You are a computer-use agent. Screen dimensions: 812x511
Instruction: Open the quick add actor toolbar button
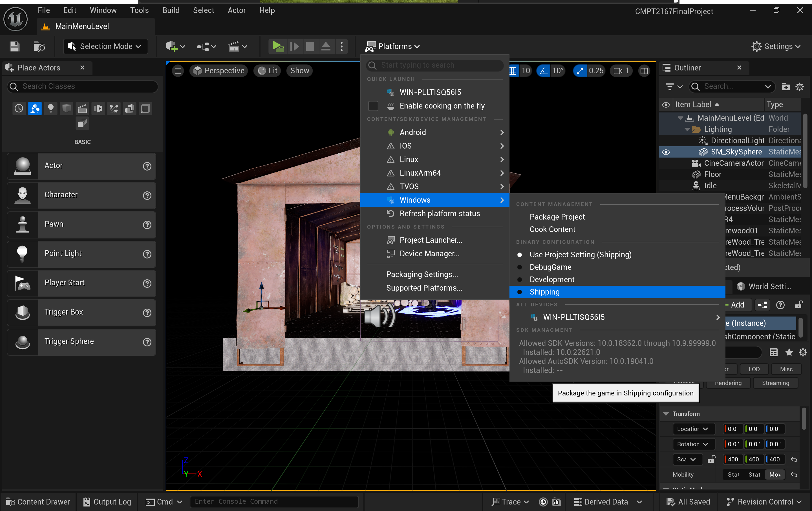[175, 46]
